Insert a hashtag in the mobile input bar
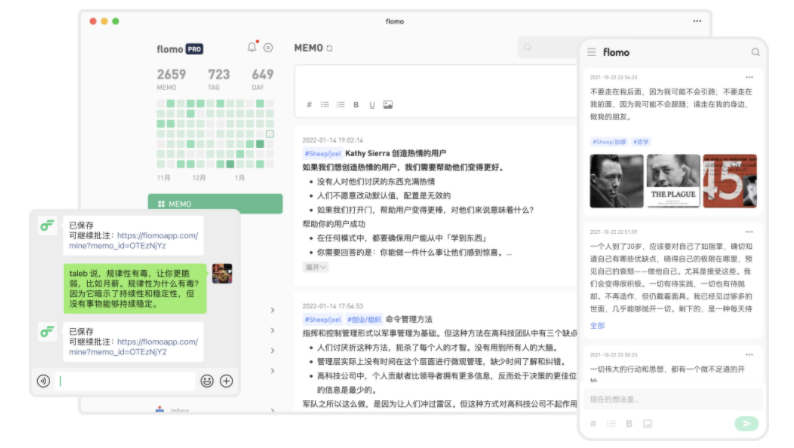The height and width of the screenshot is (448, 794). pyautogui.click(x=593, y=424)
